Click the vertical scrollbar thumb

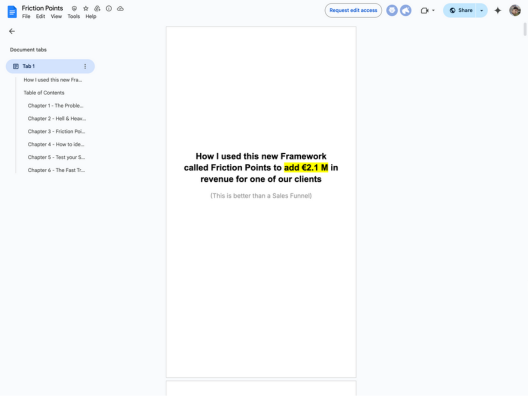tap(525, 29)
